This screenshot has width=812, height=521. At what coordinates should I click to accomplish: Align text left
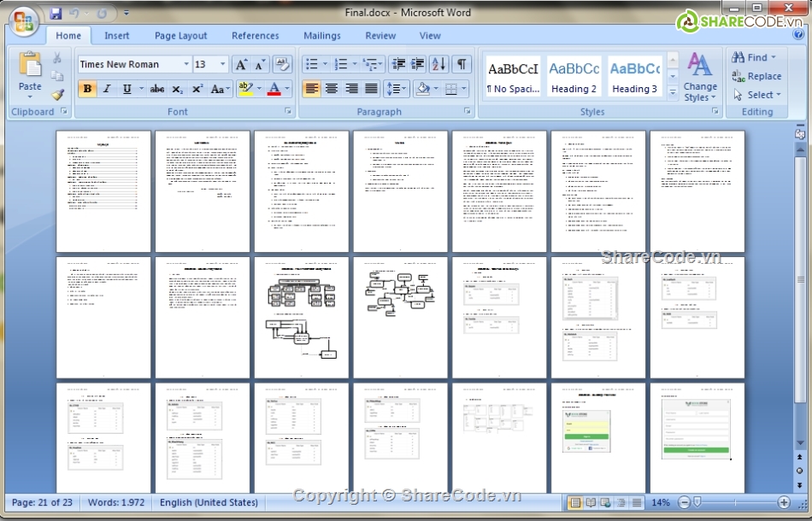311,89
